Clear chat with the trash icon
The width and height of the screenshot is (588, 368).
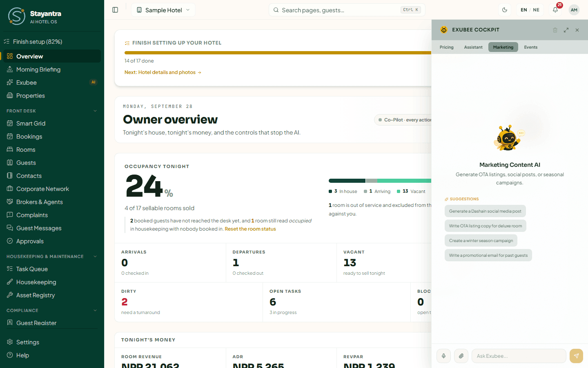pos(555,30)
